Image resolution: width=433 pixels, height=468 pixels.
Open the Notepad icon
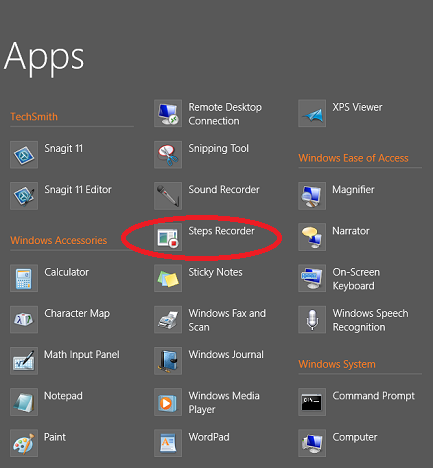tap(24, 402)
